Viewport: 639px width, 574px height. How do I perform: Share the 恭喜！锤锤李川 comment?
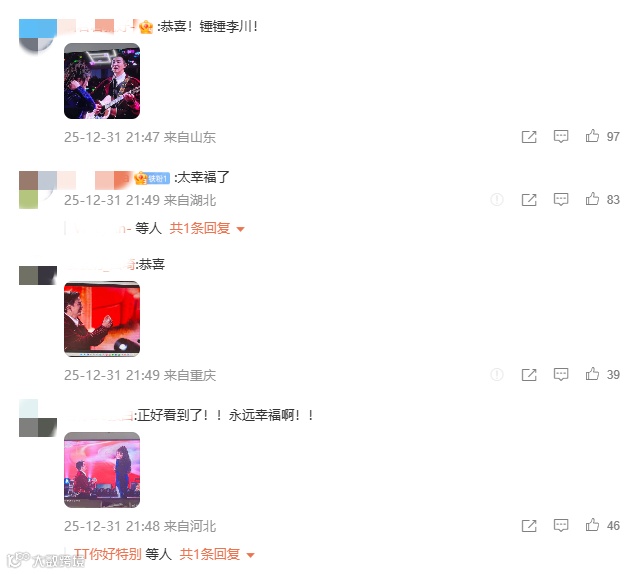coord(529,136)
